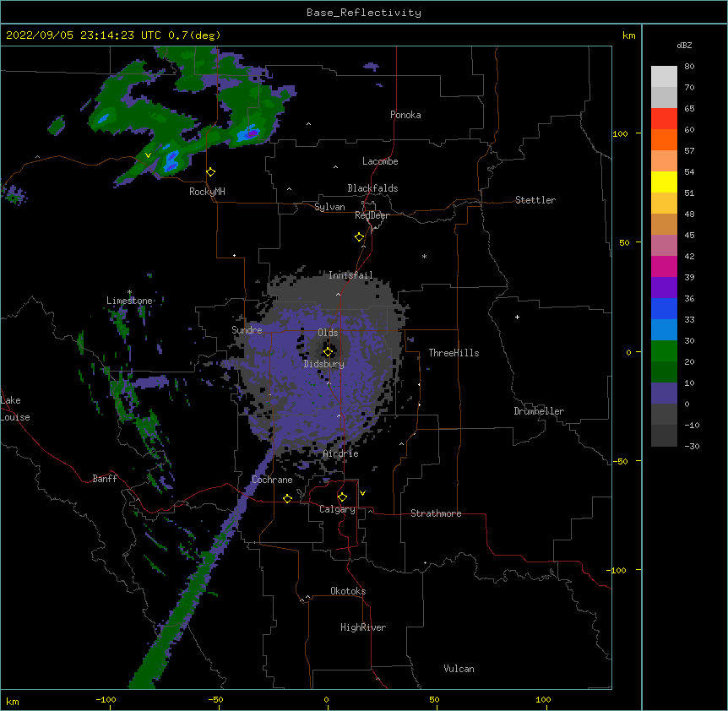Click the RedDeer city label
Viewport: 728px width, 711px height.
click(x=372, y=215)
